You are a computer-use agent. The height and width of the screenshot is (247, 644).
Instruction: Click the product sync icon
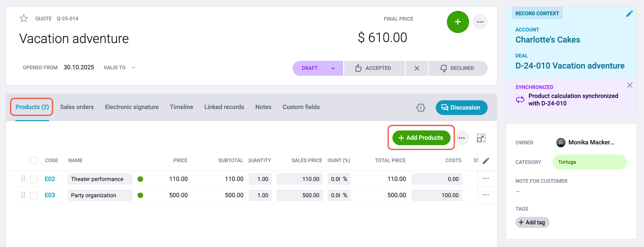pos(520,100)
